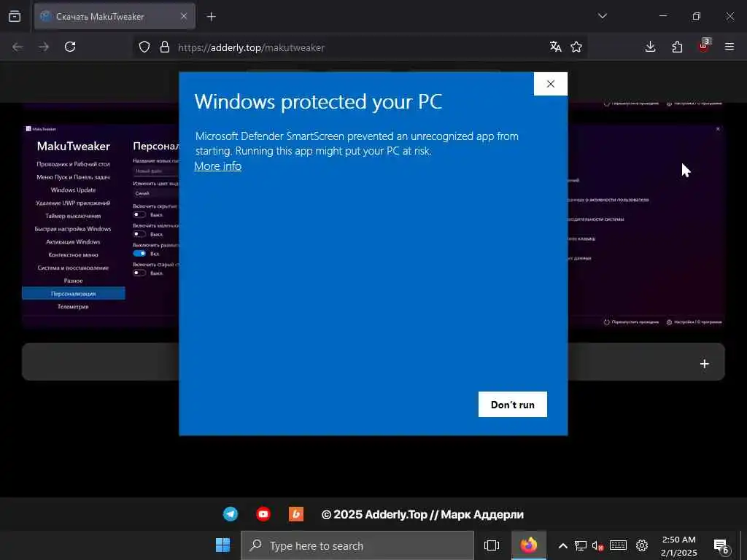Reload the adderly.top page
Image resolution: width=747 pixels, height=560 pixels.
click(x=70, y=47)
